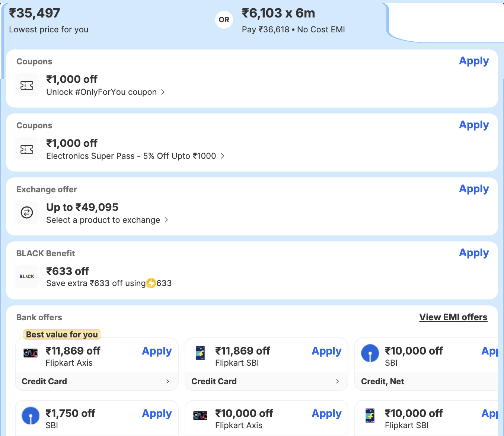This screenshot has height=436, width=504.
Task: Apply the Exchange offer
Action: 473,189
